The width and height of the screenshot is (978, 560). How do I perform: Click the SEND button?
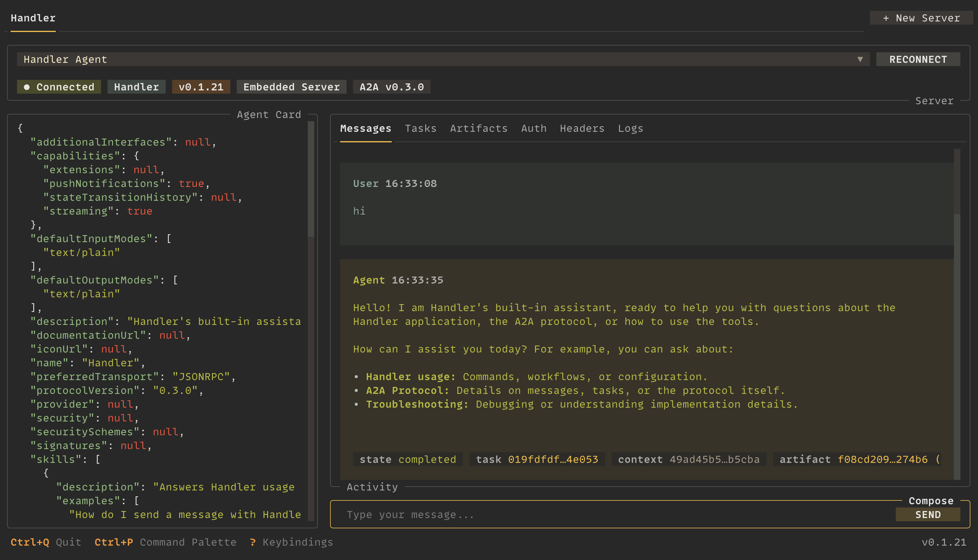coord(927,515)
